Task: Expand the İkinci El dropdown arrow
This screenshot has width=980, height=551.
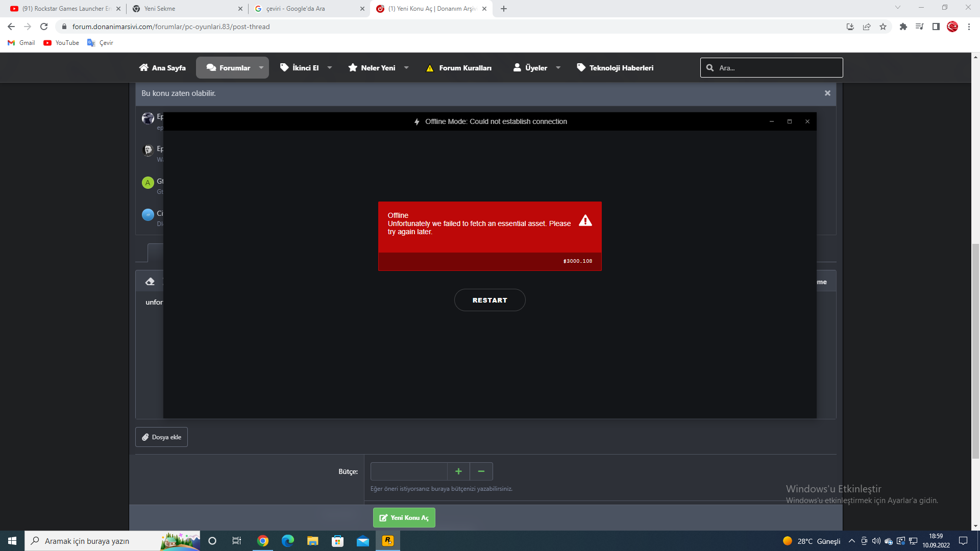Action: click(330, 68)
